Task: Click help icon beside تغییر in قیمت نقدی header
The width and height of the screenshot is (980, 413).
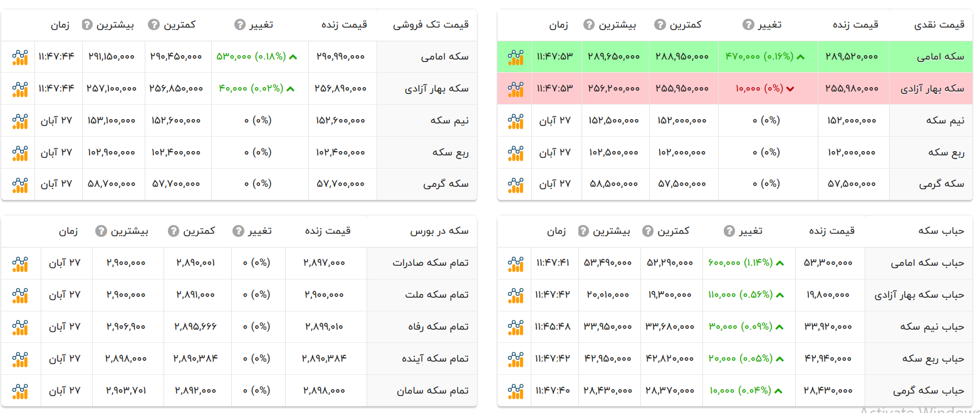Action: pyautogui.click(x=748, y=25)
